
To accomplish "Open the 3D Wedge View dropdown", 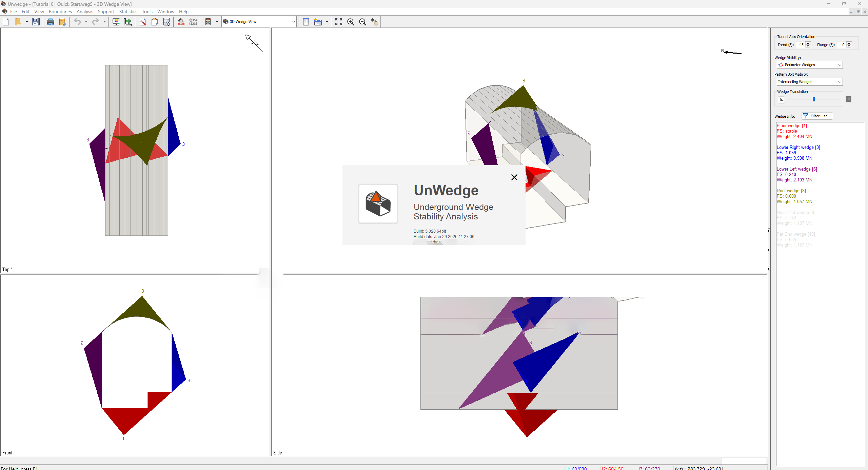I will click(293, 22).
